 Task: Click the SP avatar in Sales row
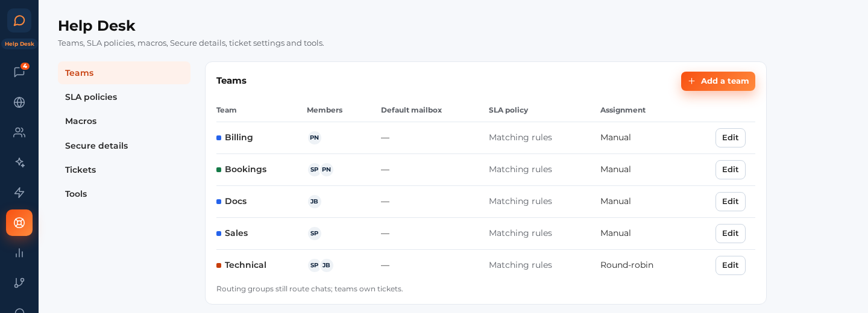(x=314, y=234)
